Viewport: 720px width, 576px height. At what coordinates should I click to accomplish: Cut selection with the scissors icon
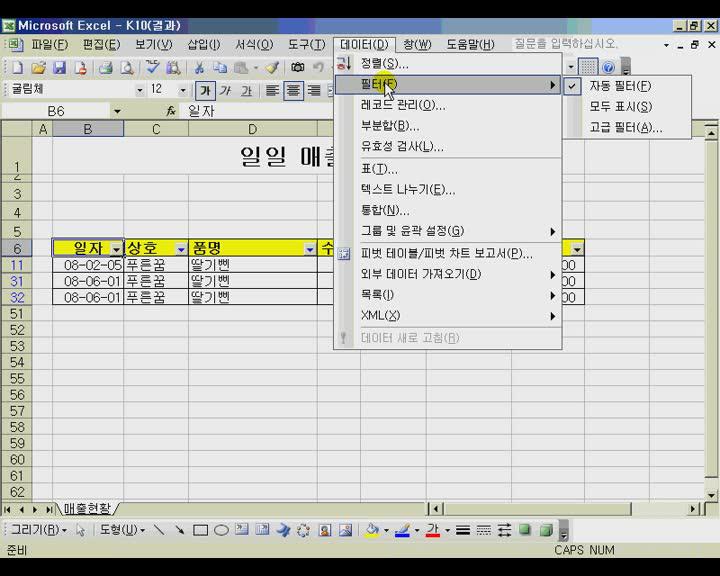point(199,68)
